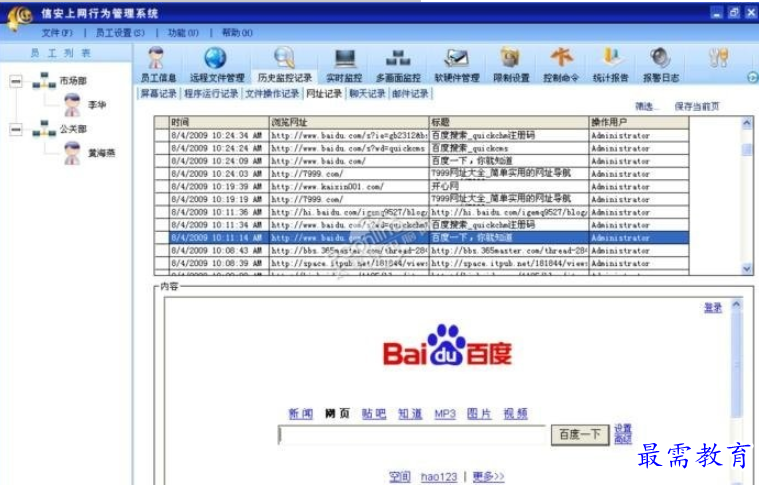The height and width of the screenshot is (487, 759).
Task: Open the 新闻 link on Baidu
Action: [x=301, y=414]
